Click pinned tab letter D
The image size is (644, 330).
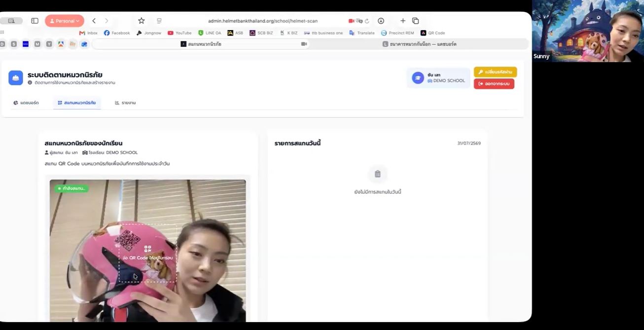click(3, 44)
